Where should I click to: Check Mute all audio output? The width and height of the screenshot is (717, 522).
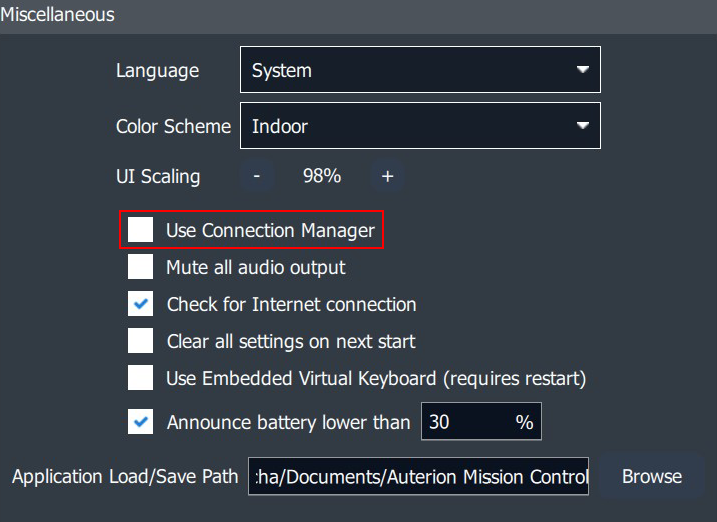tap(141, 267)
